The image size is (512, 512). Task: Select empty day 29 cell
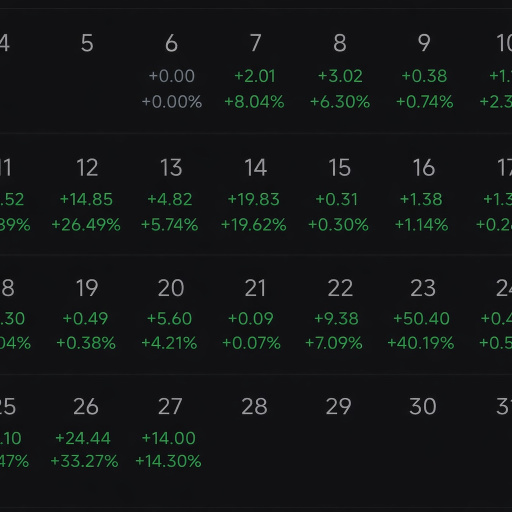tap(340, 433)
